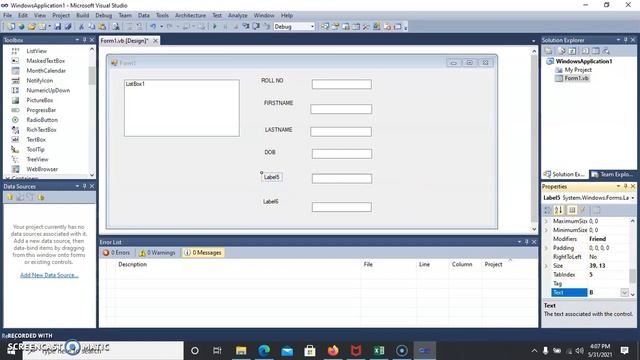640x360 pixels.
Task: Select PictureBox in the Toolbox
Action: 40,100
